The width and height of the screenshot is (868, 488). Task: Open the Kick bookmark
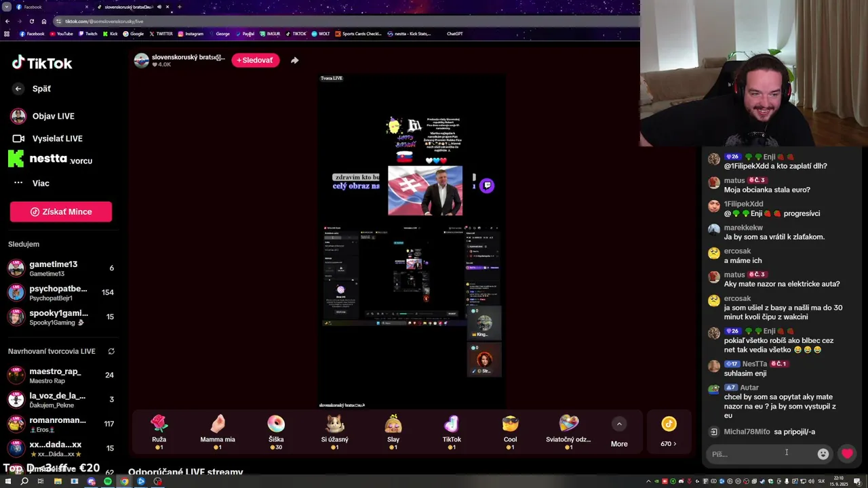(x=111, y=34)
